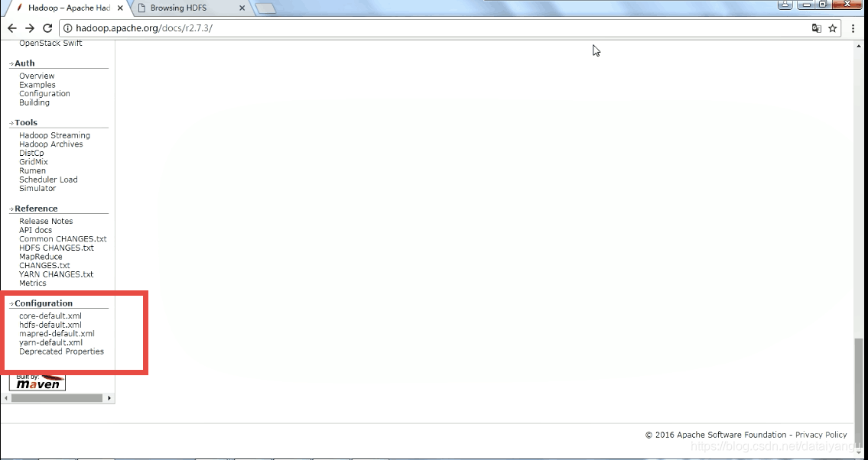Open the OpenStack Swift link

pyautogui.click(x=50, y=43)
